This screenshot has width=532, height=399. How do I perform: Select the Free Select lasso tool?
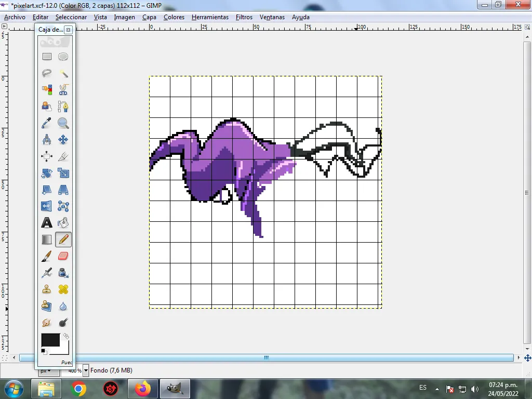tap(47, 73)
